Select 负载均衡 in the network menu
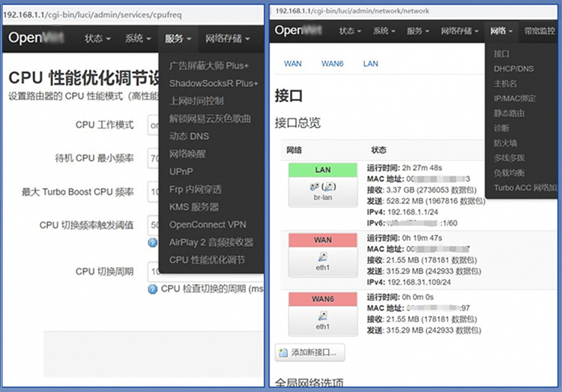562x392 pixels. [x=509, y=173]
